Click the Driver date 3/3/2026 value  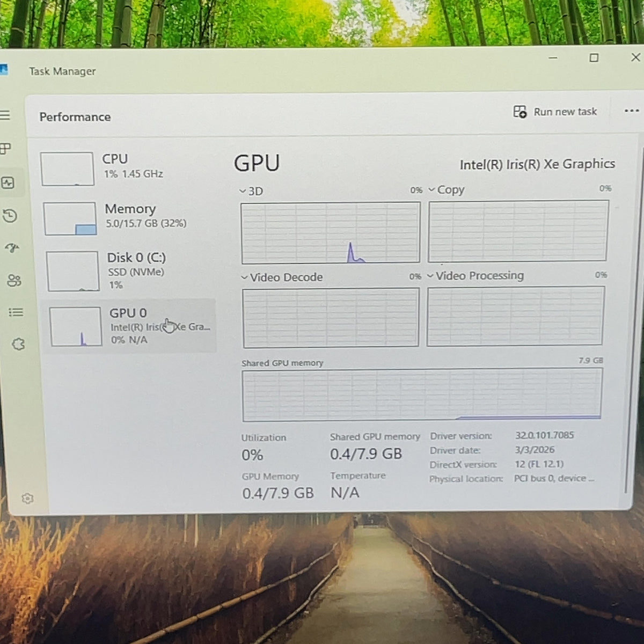pos(535,450)
